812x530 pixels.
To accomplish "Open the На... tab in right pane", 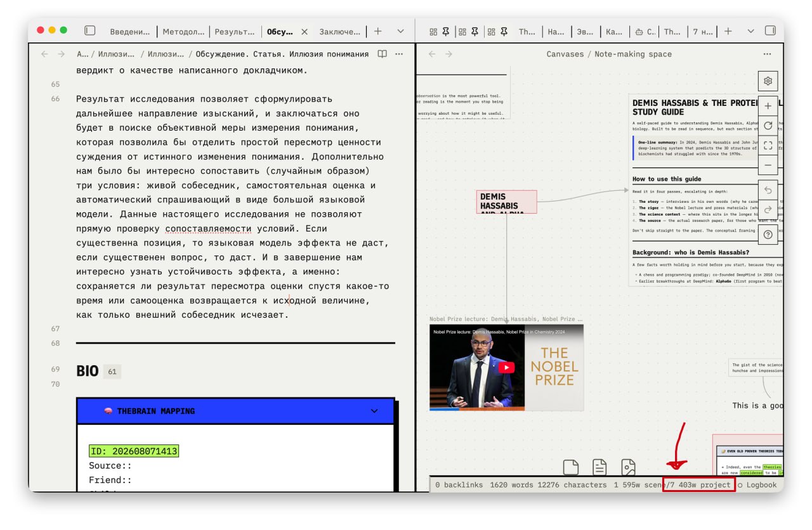I will click(x=556, y=31).
